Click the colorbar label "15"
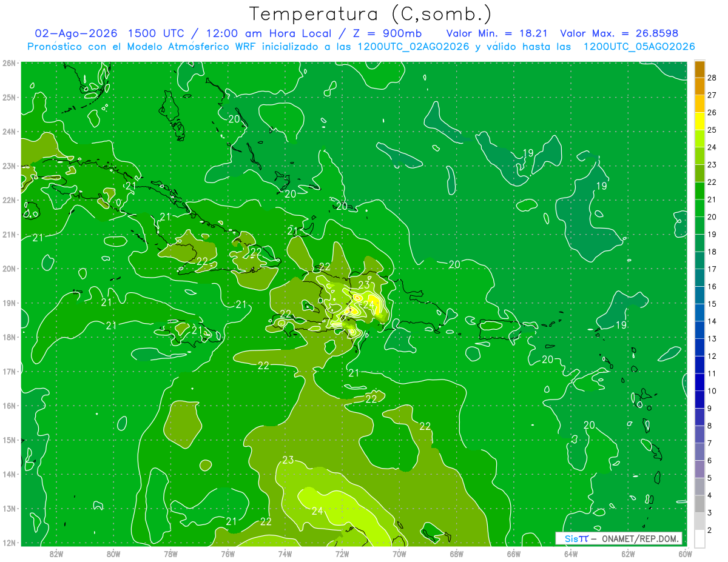The height and width of the screenshot is (562, 728). click(x=712, y=304)
